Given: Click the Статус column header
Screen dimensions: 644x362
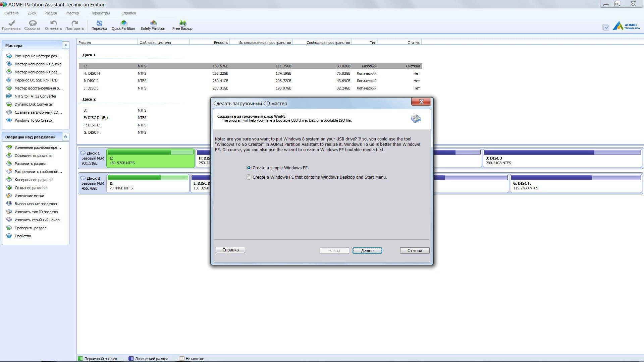Looking at the screenshot, I should pyautogui.click(x=400, y=42).
